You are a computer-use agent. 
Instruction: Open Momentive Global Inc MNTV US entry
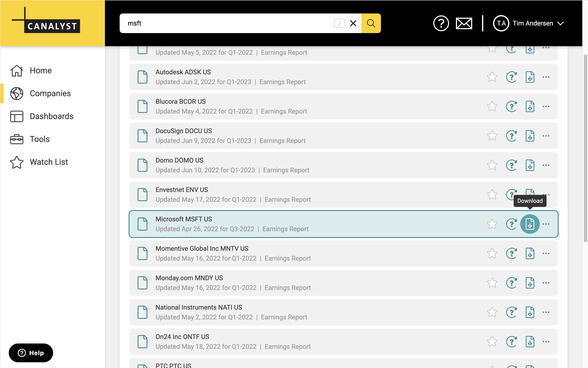[202, 249]
